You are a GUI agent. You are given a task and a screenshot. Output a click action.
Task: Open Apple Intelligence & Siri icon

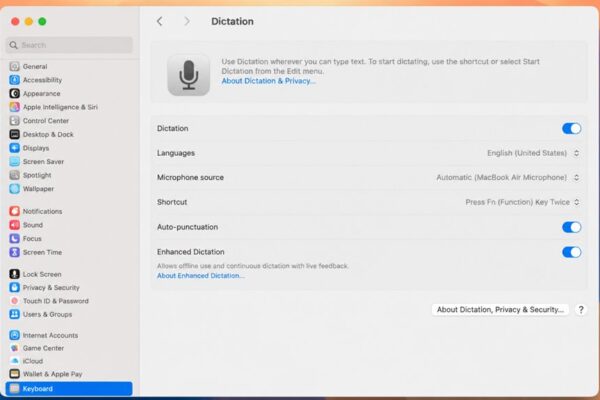coord(15,107)
